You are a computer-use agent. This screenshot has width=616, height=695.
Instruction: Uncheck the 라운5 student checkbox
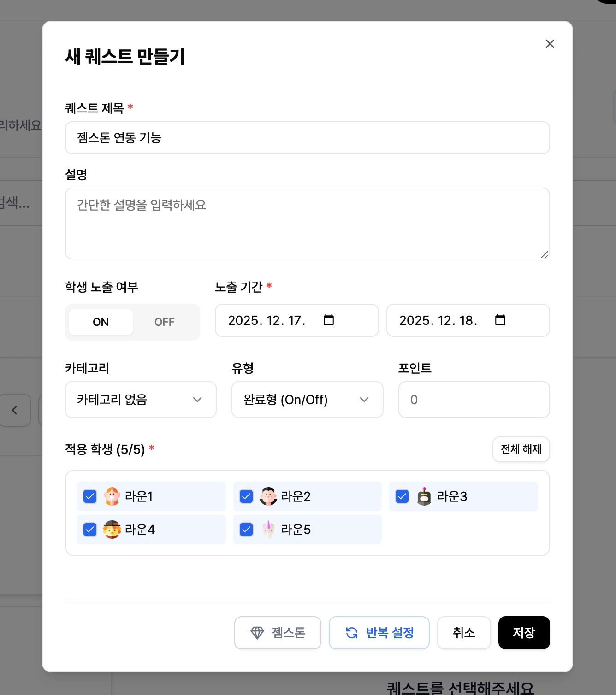tap(246, 530)
